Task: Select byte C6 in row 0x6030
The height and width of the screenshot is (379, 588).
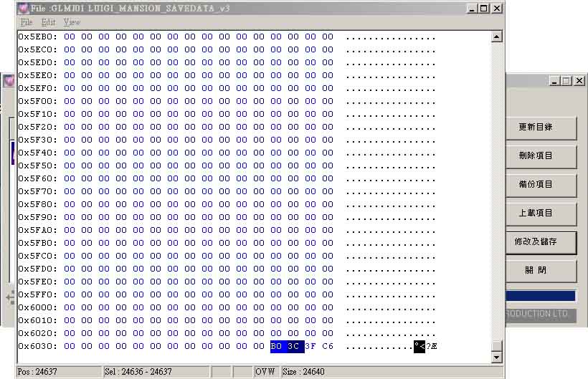Action: coord(328,347)
